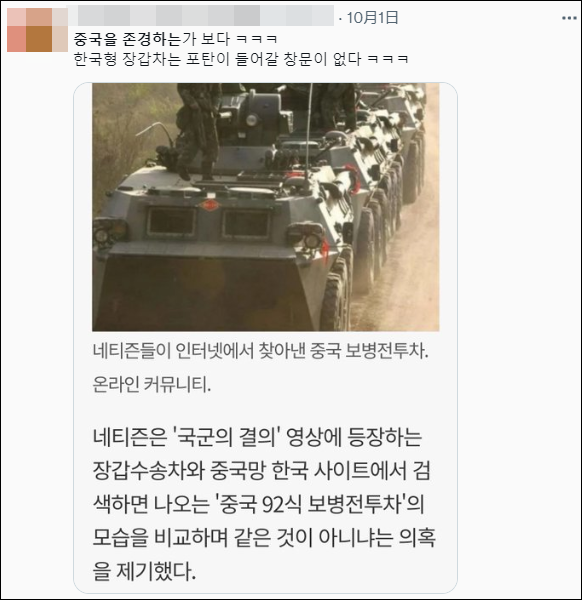The image size is (582, 600).
Task: Select the tweet line starting 한국형 장갑차는
Action: (x=241, y=59)
